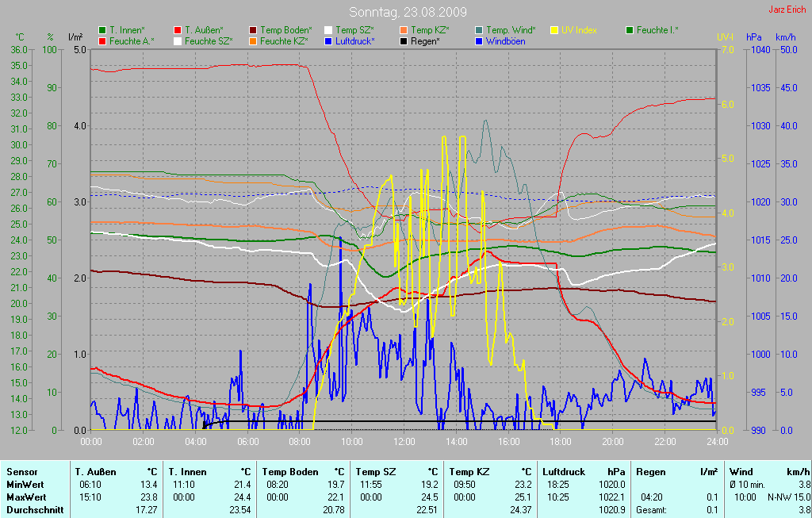Click the 1040 value on pressure axis
The height and width of the screenshot is (518, 812).
[761, 50]
